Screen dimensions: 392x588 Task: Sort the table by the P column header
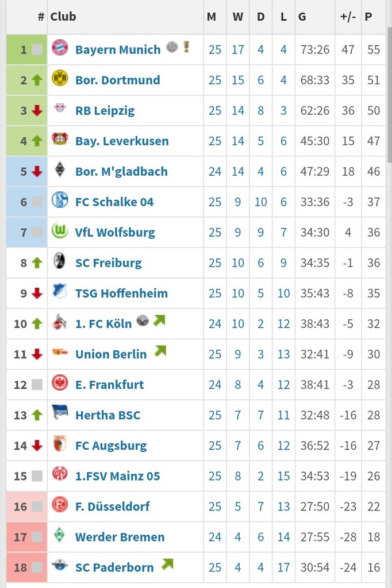tap(368, 17)
